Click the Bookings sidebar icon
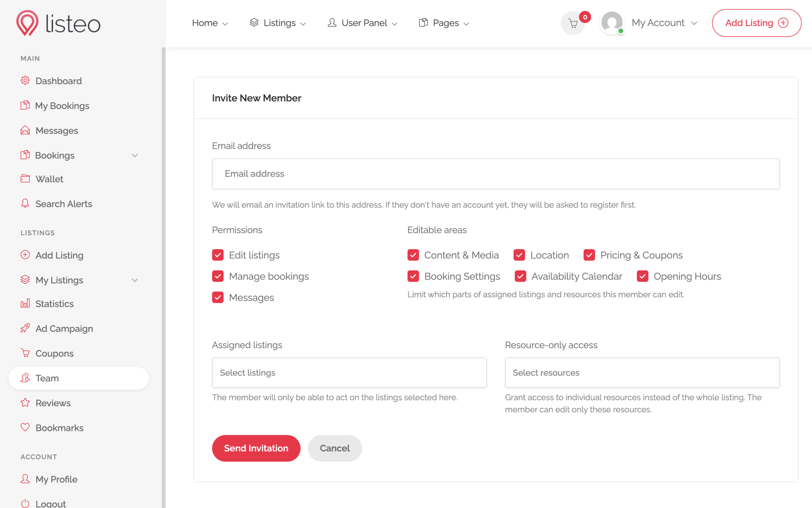 pos(25,155)
